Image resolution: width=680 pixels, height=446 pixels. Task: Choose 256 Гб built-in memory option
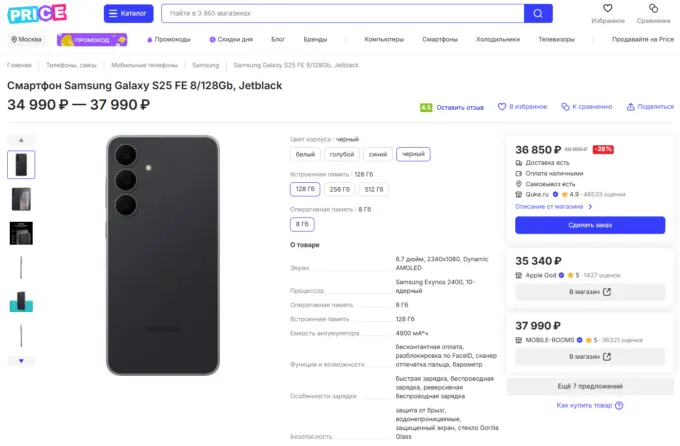tap(340, 189)
